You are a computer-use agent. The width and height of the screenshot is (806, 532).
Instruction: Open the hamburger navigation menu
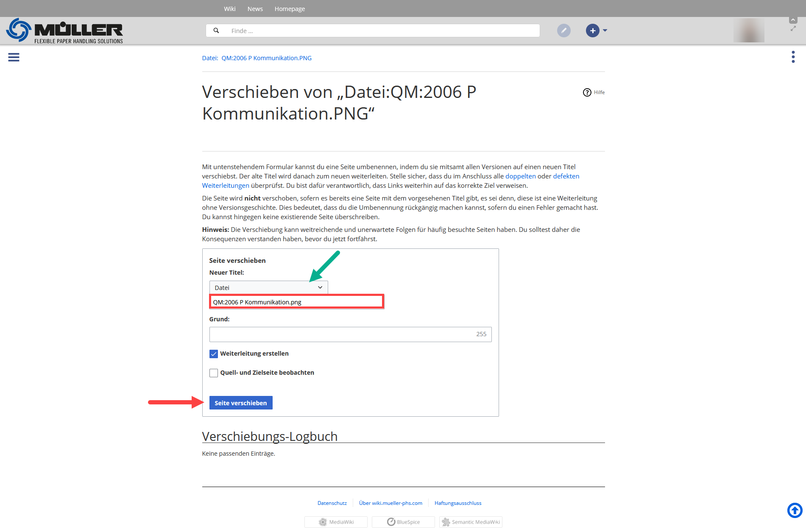(14, 57)
